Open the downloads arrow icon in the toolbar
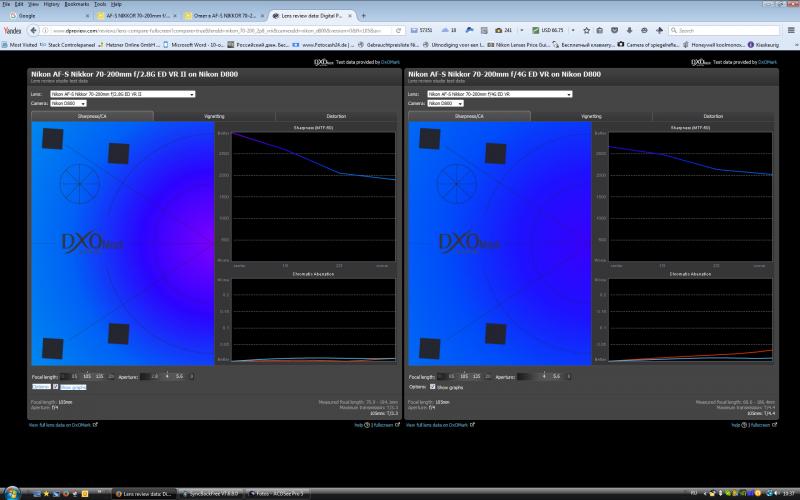 click(630, 31)
